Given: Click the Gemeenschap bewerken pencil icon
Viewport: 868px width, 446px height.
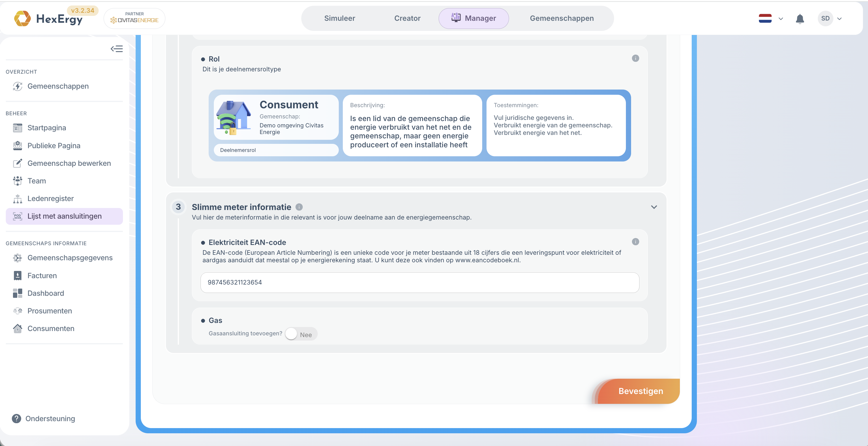Looking at the screenshot, I should click(18, 163).
